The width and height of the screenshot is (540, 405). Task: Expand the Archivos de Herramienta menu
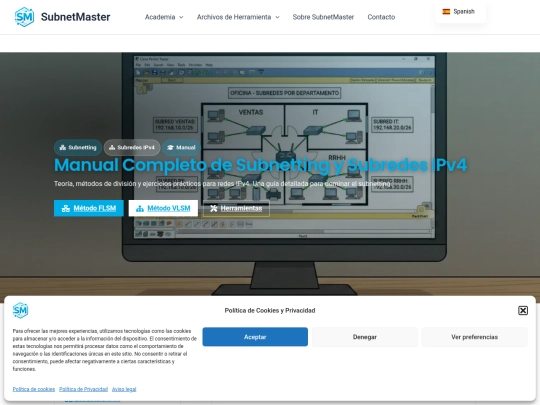point(238,17)
